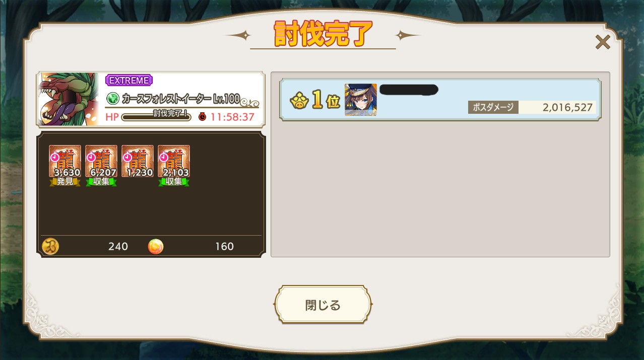Select the dragon card showing 1,230
The width and height of the screenshot is (644, 360).
click(138, 161)
